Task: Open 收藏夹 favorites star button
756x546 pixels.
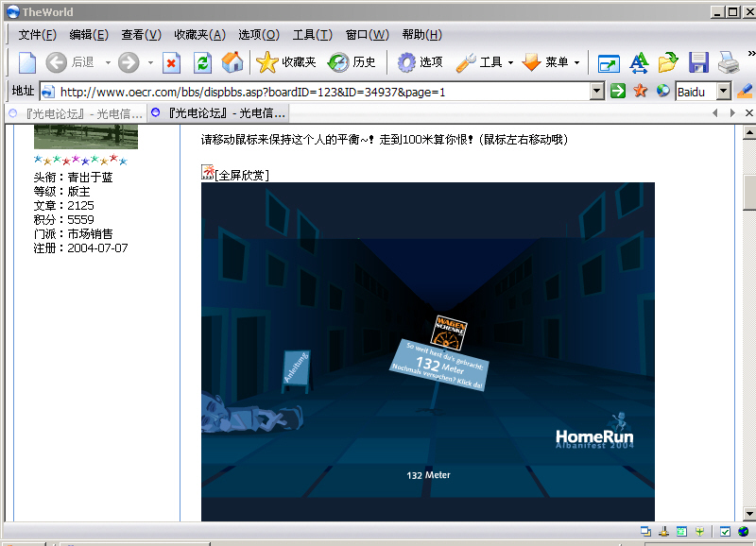Action: [286, 62]
